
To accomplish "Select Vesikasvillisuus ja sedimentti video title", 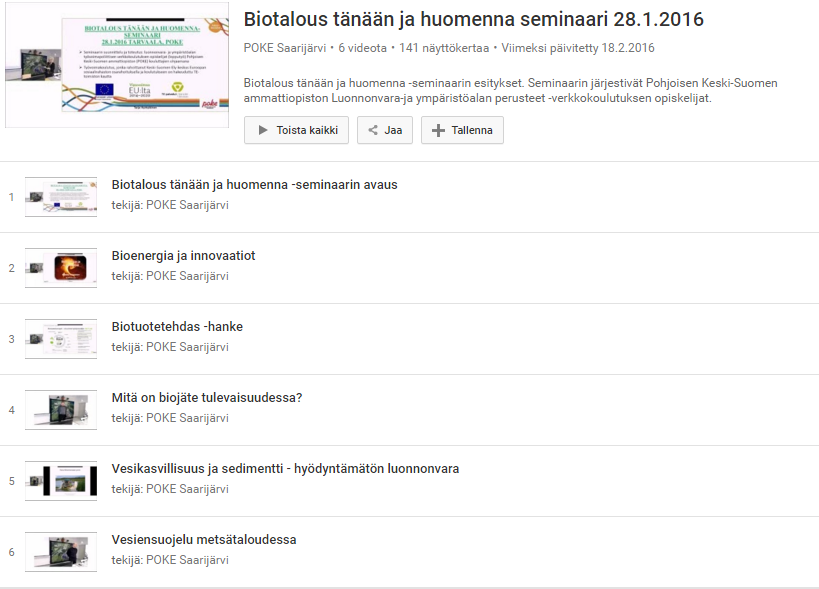I will click(x=285, y=469).
